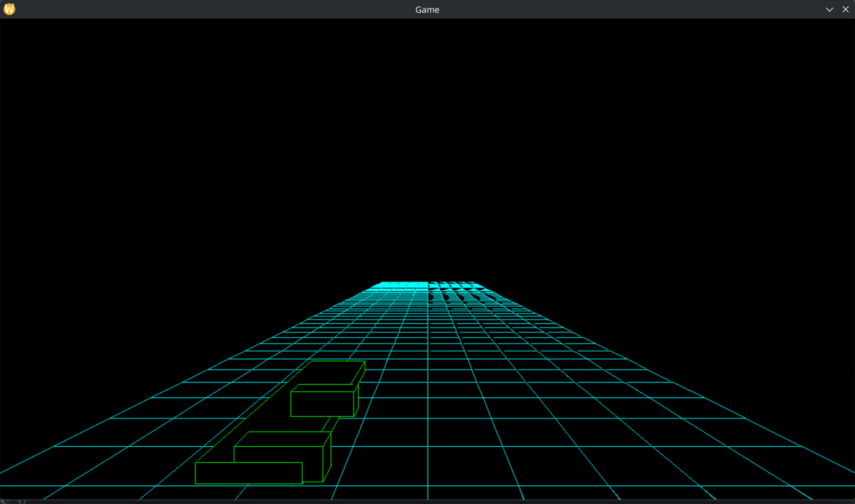The image size is (855, 504).
Task: Minimize the Game window with the chevron
Action: [x=829, y=10]
